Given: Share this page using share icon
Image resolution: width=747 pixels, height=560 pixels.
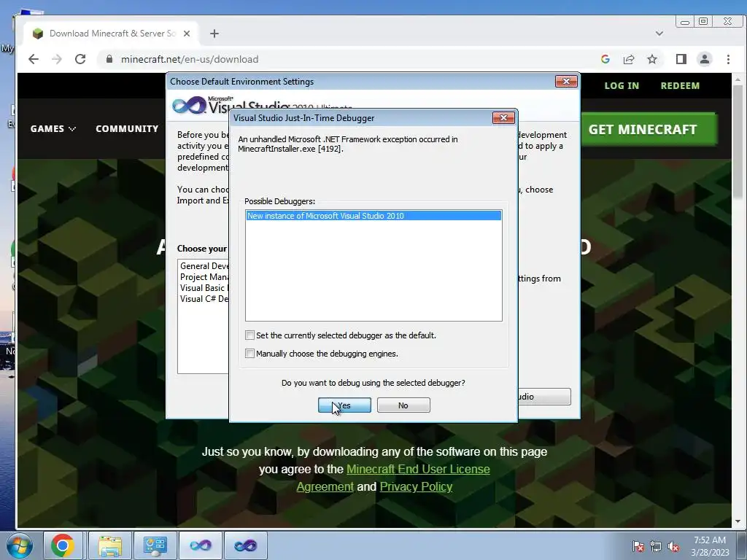Looking at the screenshot, I should click(629, 59).
